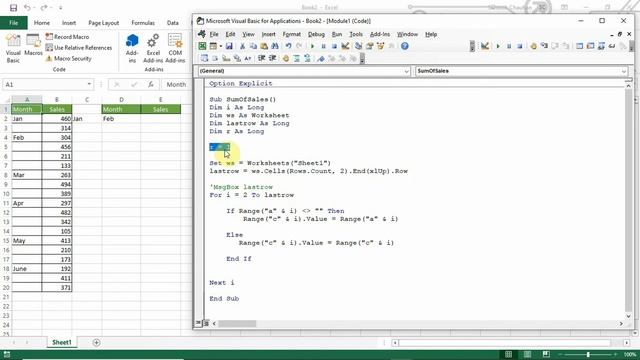Open the Debug menu in VBA editor
The image size is (640, 360).
pos(316,34)
